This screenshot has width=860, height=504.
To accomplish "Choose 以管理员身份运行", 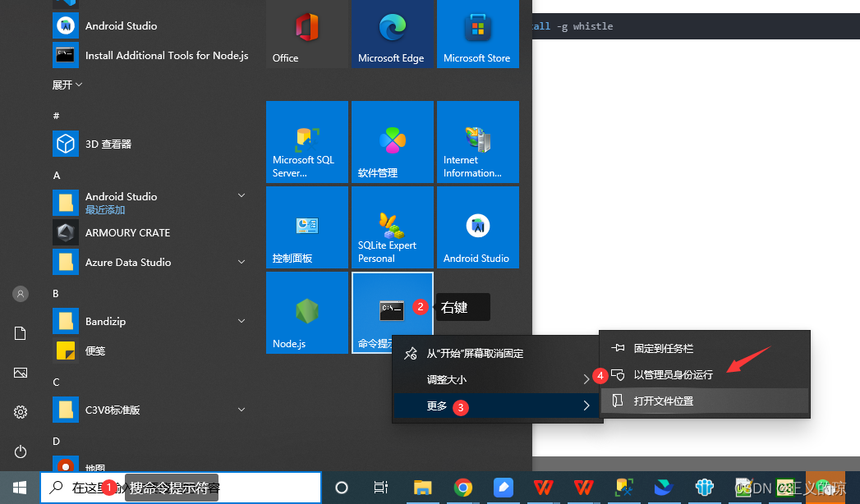I will coord(705,374).
